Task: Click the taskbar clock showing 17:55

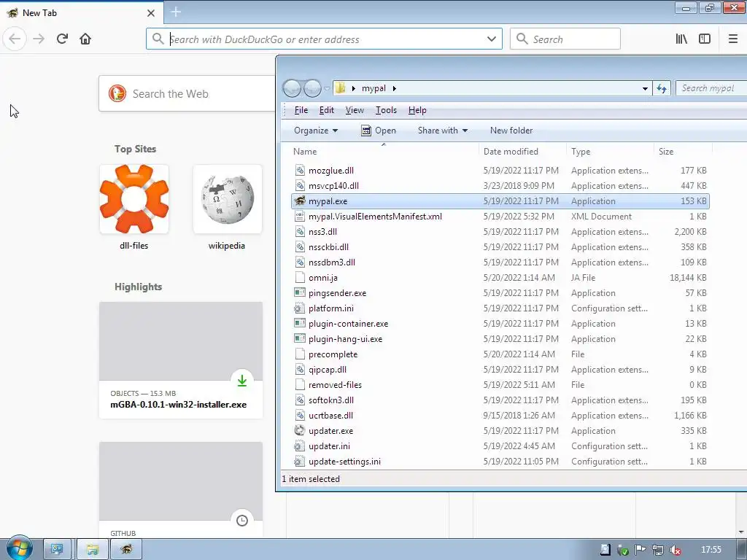Action: tap(711, 550)
